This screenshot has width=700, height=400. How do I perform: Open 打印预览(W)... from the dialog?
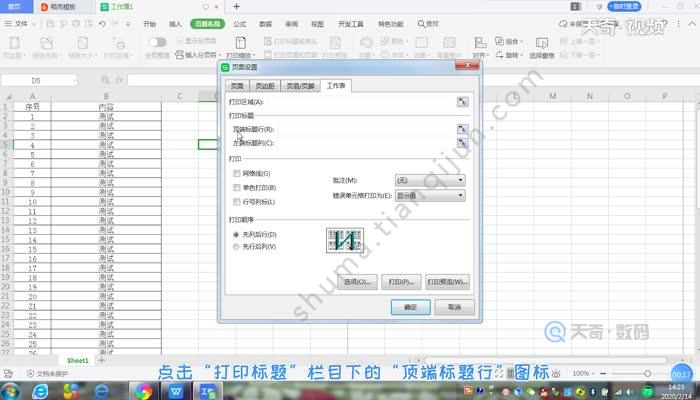click(x=447, y=282)
